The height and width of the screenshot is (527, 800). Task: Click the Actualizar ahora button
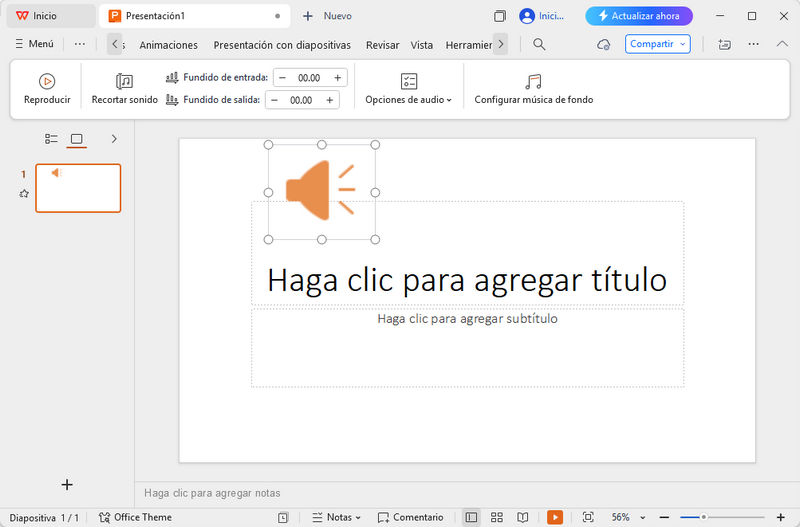tap(639, 16)
